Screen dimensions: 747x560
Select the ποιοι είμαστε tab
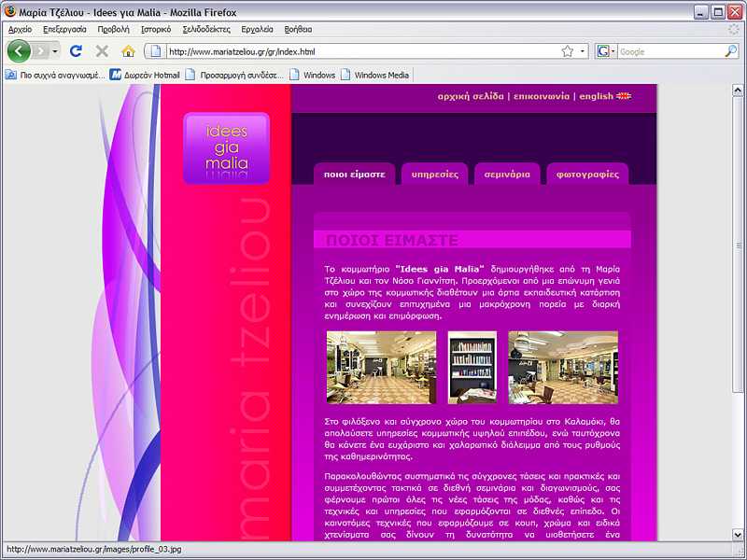(355, 175)
